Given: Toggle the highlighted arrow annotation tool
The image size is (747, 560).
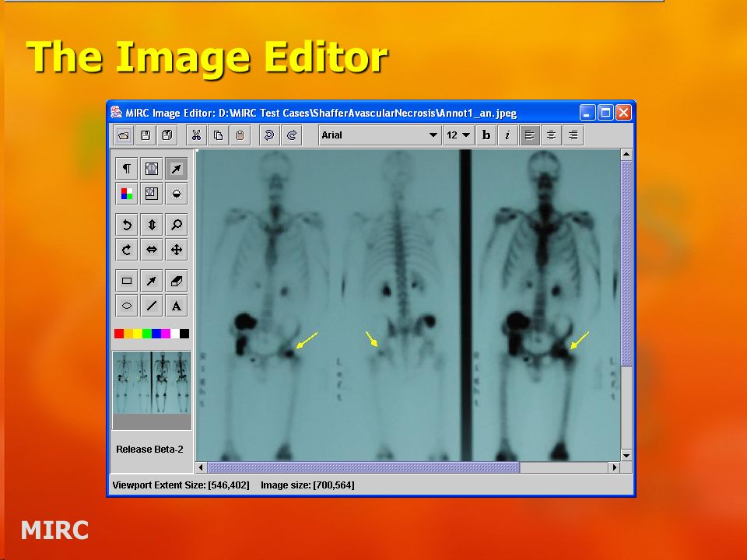Looking at the screenshot, I should click(x=177, y=169).
